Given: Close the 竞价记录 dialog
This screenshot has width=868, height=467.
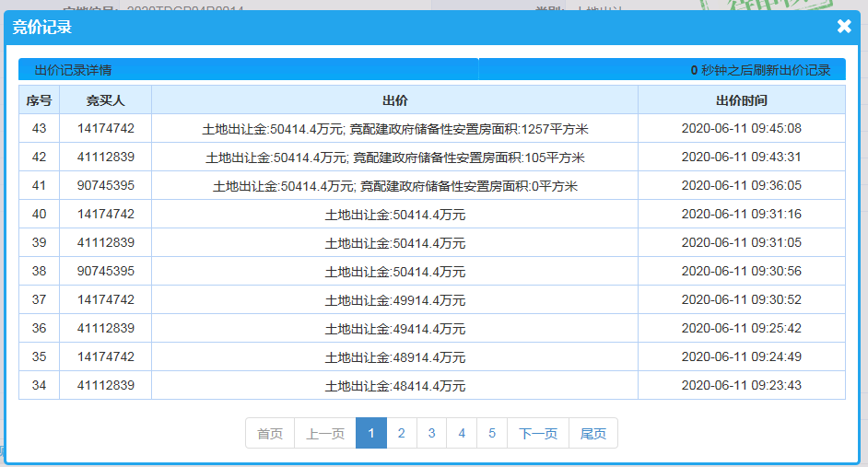Looking at the screenshot, I should point(843,27).
